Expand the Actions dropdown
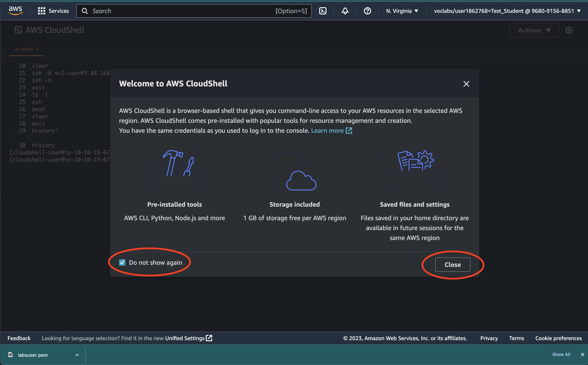The width and height of the screenshot is (588, 365). click(x=534, y=30)
